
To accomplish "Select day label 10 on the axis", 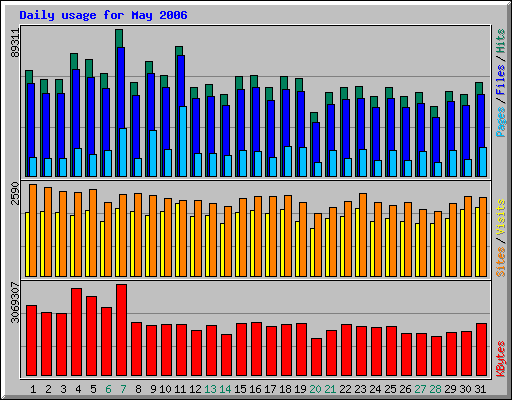I will pyautogui.click(x=165, y=389).
